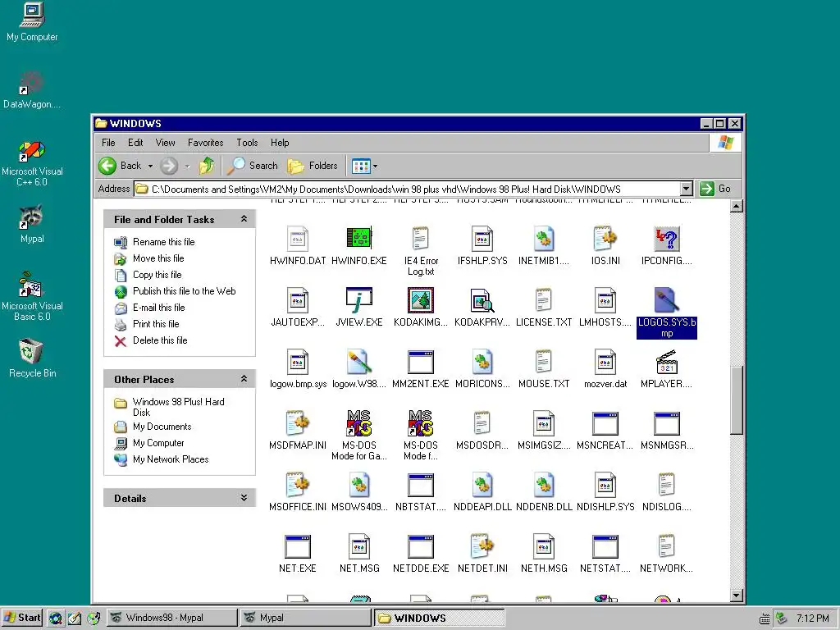
Task: Click the vertical scrollbar down arrow
Action: [x=737, y=596]
